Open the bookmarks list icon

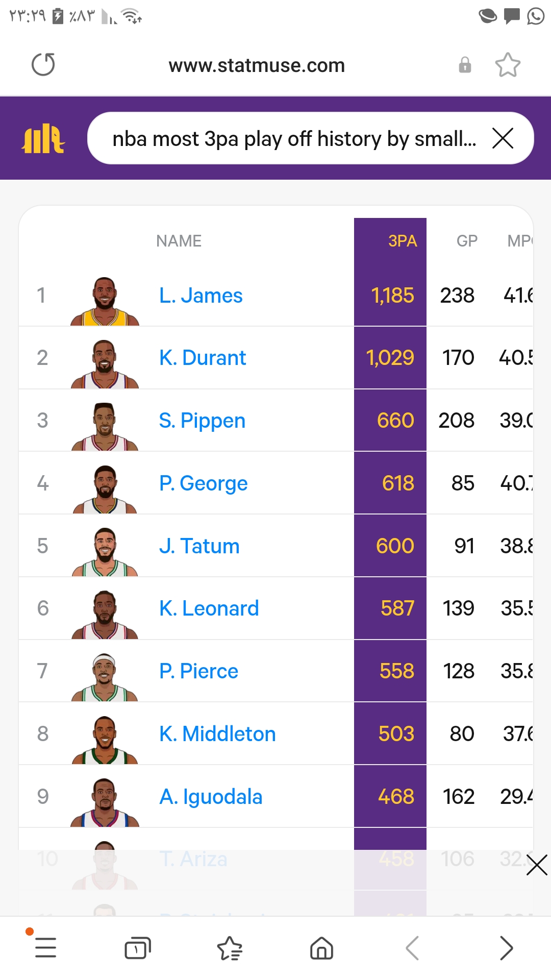pyautogui.click(x=230, y=948)
